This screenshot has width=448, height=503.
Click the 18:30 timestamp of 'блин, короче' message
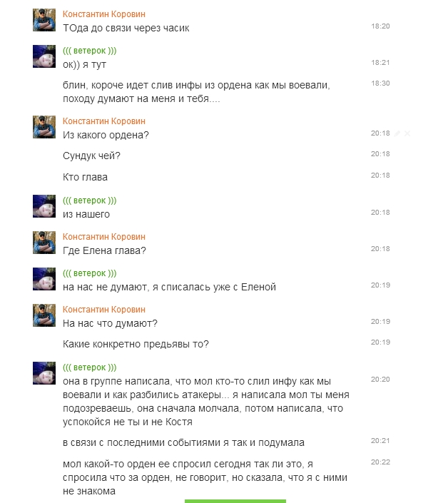(380, 83)
